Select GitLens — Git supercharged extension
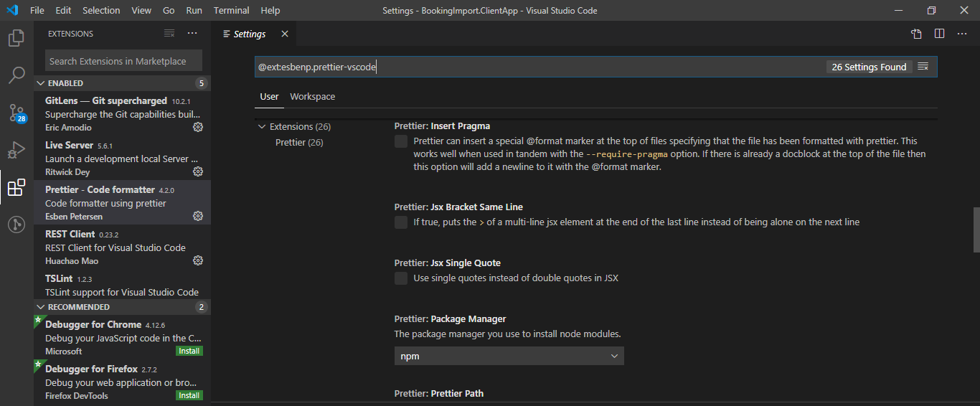Image resolution: width=980 pixels, height=406 pixels. pyautogui.click(x=122, y=113)
